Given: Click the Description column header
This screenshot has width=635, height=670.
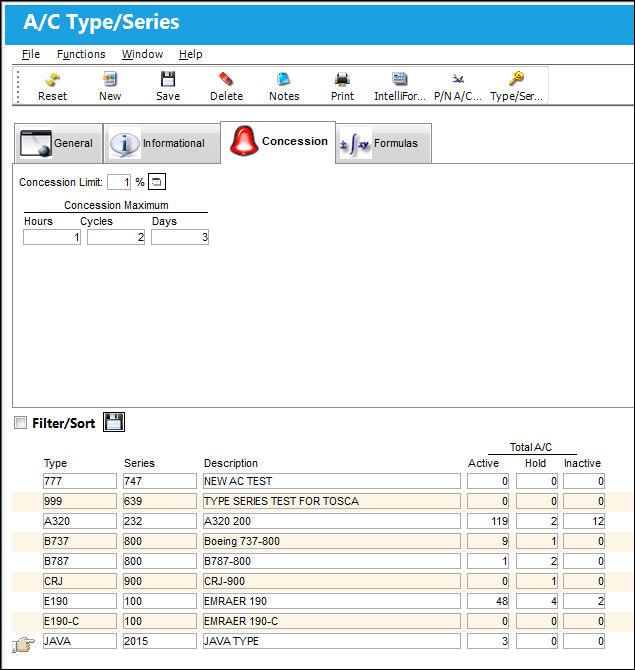Looking at the screenshot, I should (231, 463).
